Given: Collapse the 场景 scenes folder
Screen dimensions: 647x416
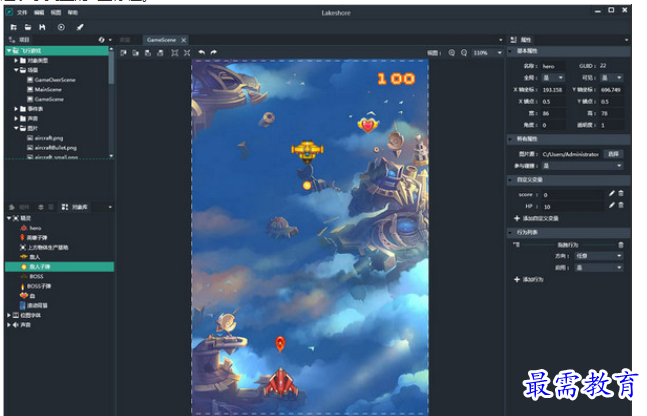Looking at the screenshot, I should [16, 70].
